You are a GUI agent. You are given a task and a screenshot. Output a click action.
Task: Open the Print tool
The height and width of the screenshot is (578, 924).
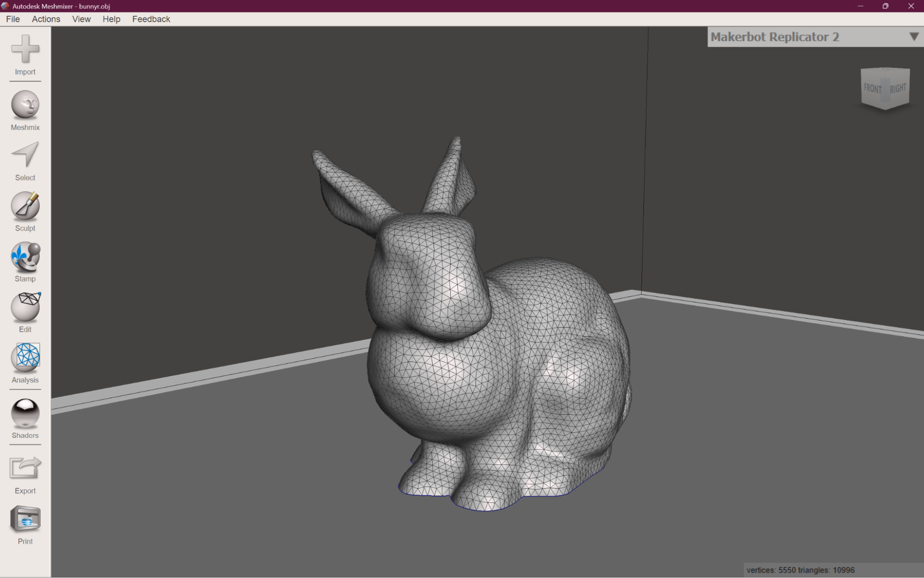coord(25,518)
